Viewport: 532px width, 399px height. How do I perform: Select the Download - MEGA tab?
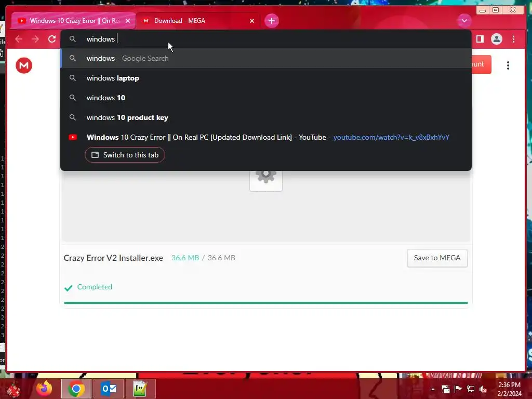(x=197, y=21)
